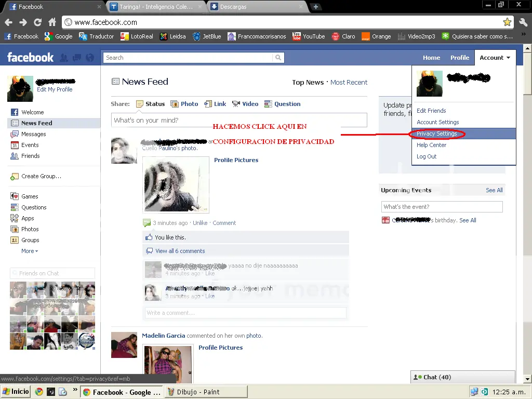The image size is (532, 399).
Task: Open Madelin Garcia's profile link
Action: tap(163, 336)
